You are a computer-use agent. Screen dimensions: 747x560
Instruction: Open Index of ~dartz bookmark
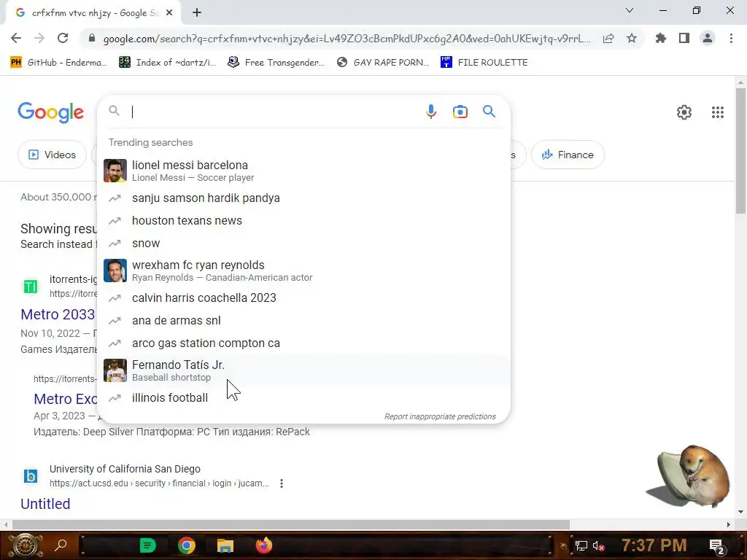[x=168, y=63]
